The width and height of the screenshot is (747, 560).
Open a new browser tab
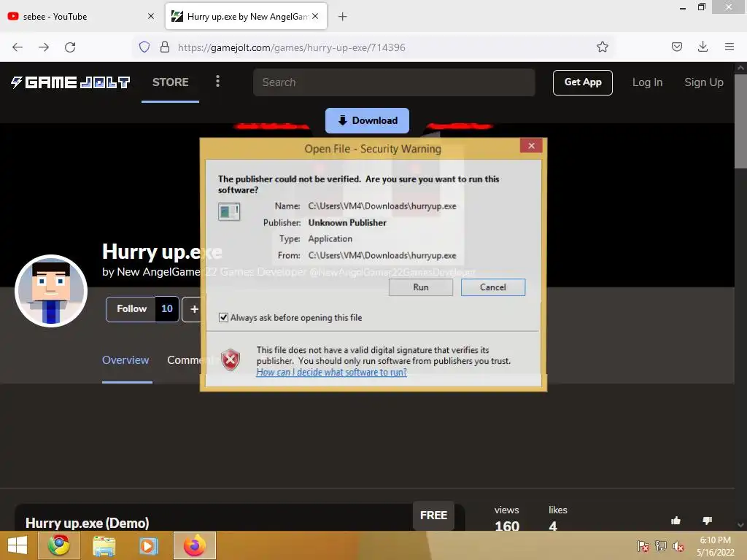343,17
